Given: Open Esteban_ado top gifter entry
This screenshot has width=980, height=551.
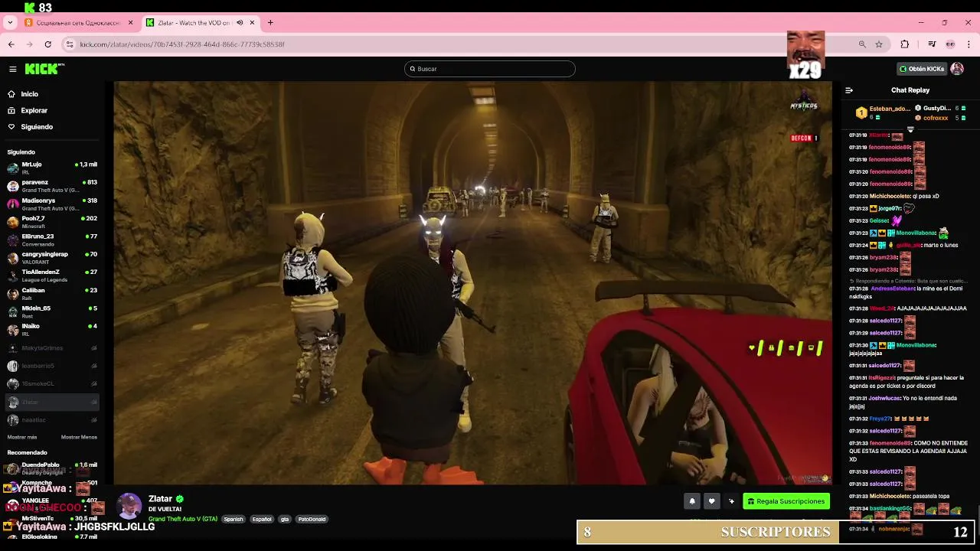Looking at the screenshot, I should click(x=883, y=112).
